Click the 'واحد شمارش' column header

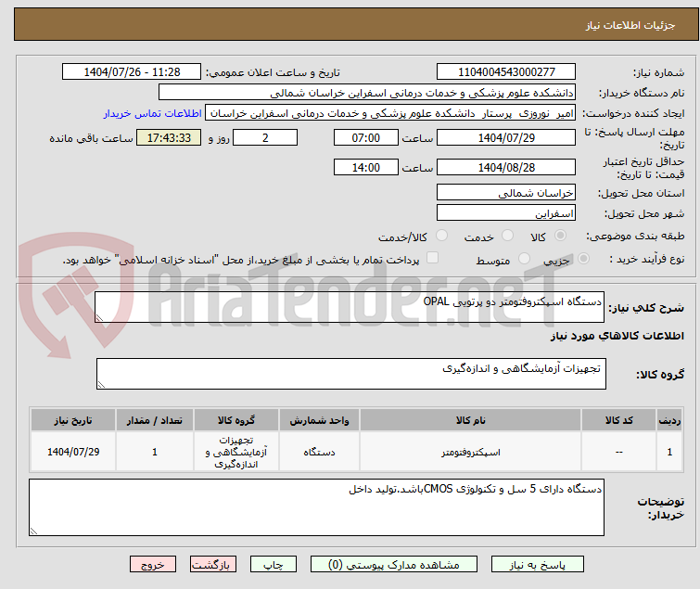click(319, 420)
